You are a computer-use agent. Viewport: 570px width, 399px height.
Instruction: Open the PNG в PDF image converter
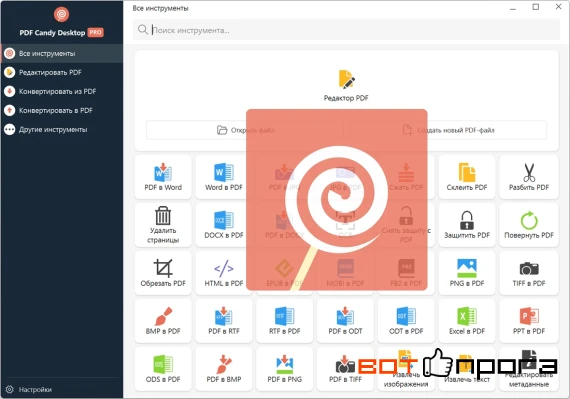coord(467,273)
